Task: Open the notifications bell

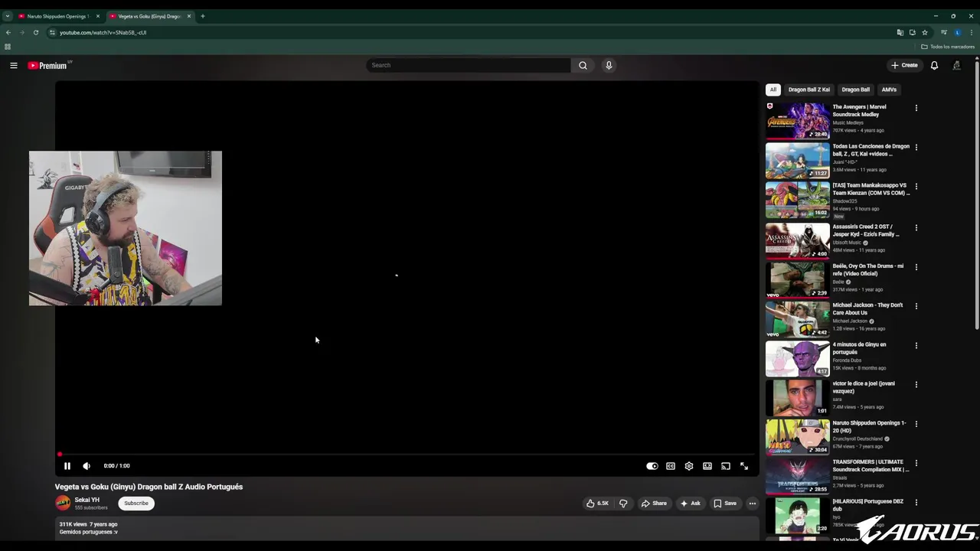Action: click(x=934, y=65)
